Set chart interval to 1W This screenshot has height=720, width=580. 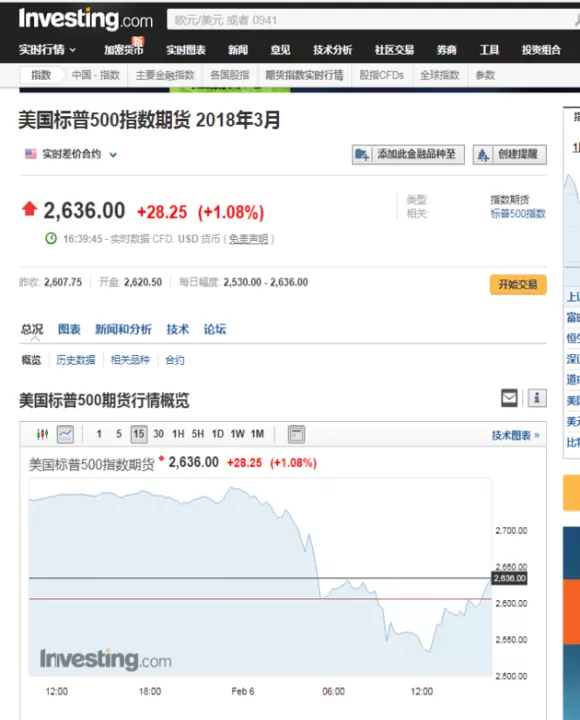237,434
